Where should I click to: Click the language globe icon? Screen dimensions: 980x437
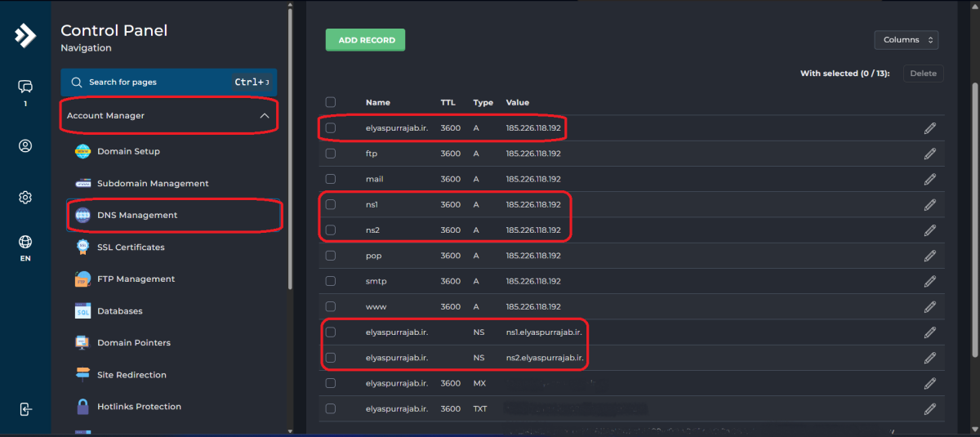25,242
